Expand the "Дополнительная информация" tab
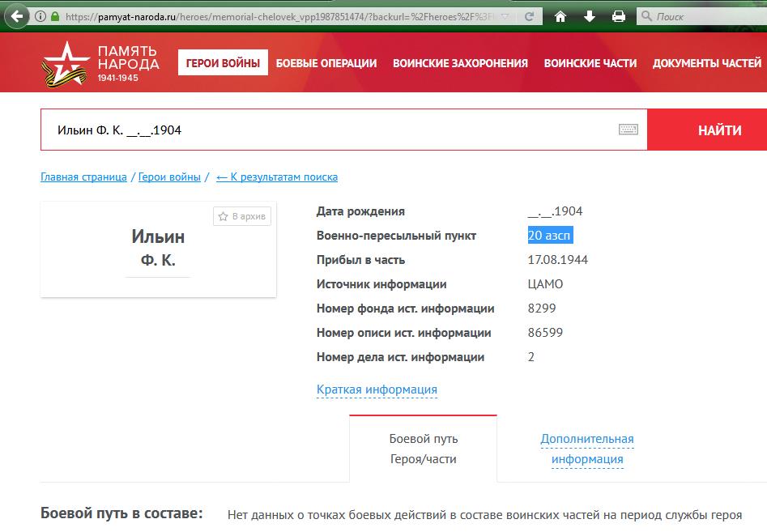This screenshot has width=767, height=532. (587, 449)
